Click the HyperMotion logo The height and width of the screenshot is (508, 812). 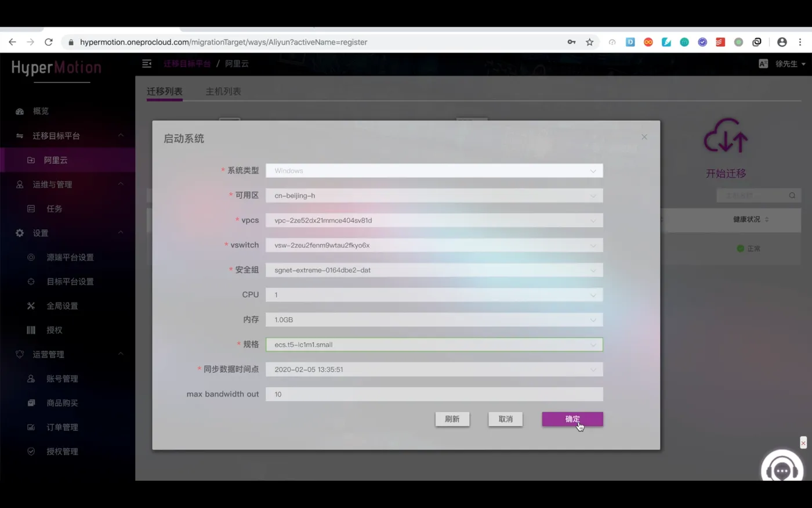56,68
